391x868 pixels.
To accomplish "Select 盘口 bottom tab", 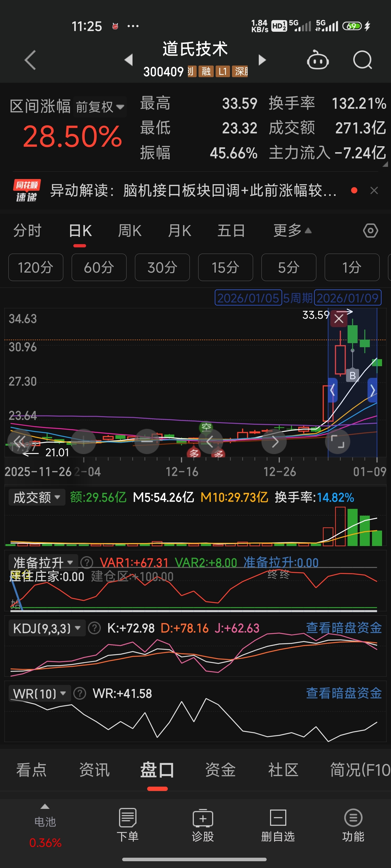I will tap(157, 770).
